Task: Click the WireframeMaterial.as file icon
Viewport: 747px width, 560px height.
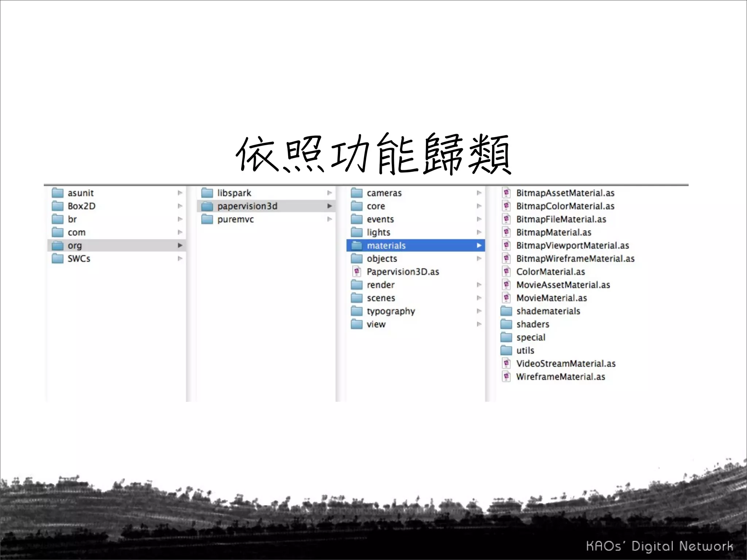Action: (506, 376)
